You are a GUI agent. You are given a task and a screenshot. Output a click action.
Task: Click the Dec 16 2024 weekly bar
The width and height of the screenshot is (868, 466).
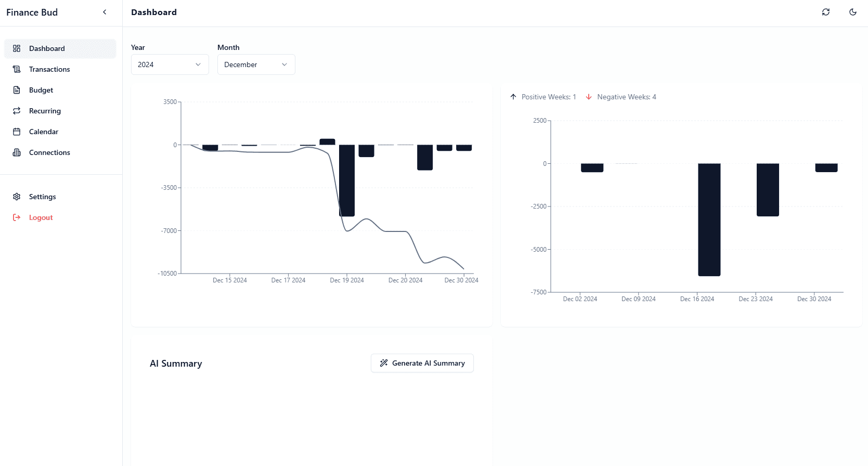pyautogui.click(x=709, y=220)
